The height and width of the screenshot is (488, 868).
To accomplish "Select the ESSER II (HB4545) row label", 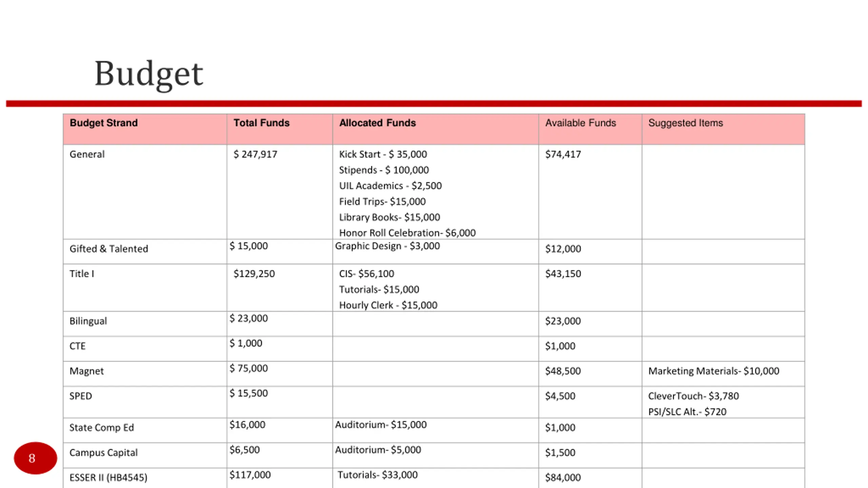I will tap(108, 477).
